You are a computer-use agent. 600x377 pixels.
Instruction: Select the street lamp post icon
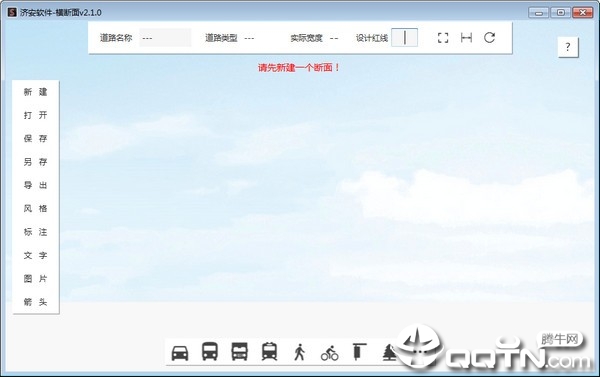[359, 352]
